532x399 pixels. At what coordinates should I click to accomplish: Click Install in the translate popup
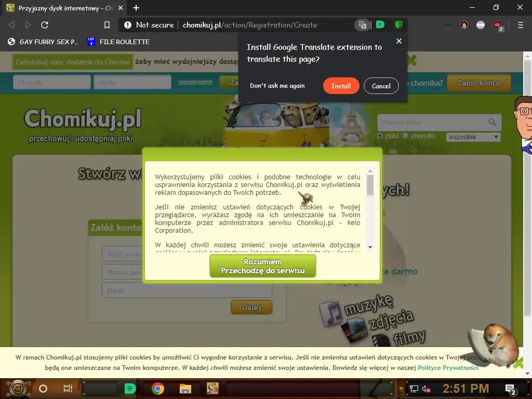coord(341,86)
